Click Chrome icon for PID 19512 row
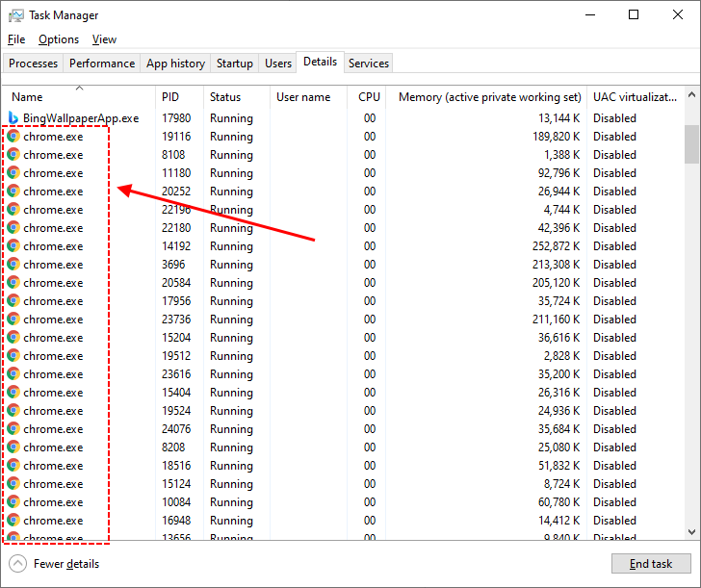Viewport: 701px width, 588px height. 13,356
